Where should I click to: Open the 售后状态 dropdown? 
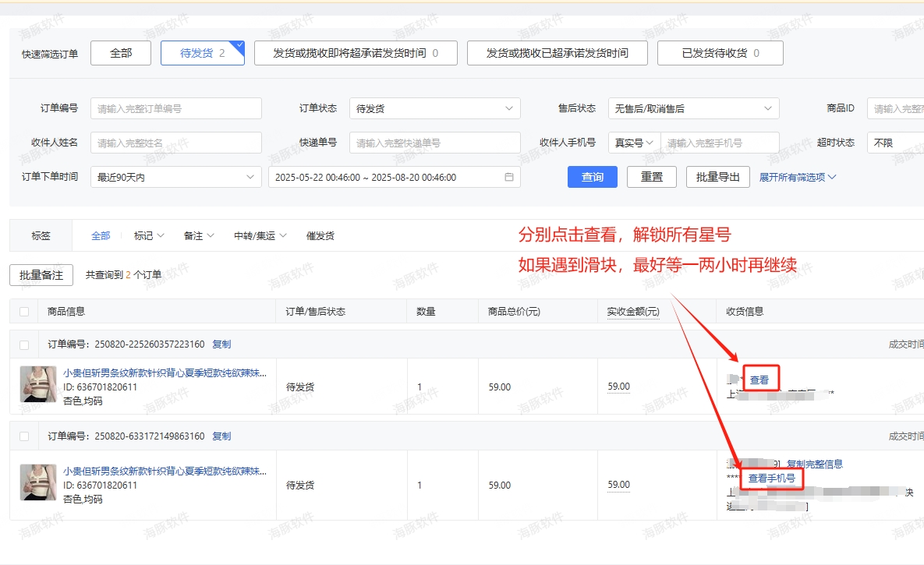pyautogui.click(x=692, y=109)
